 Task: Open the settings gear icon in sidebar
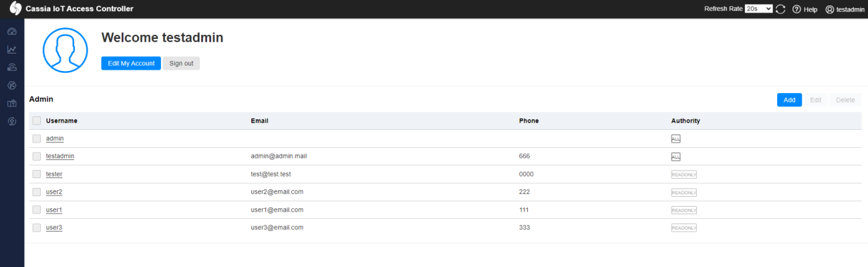pos(11,121)
